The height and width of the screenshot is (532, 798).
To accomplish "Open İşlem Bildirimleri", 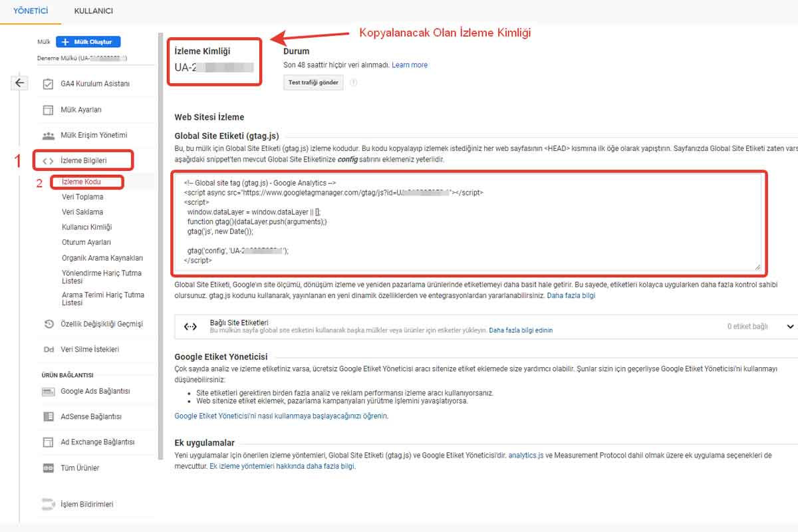I will pos(87,504).
